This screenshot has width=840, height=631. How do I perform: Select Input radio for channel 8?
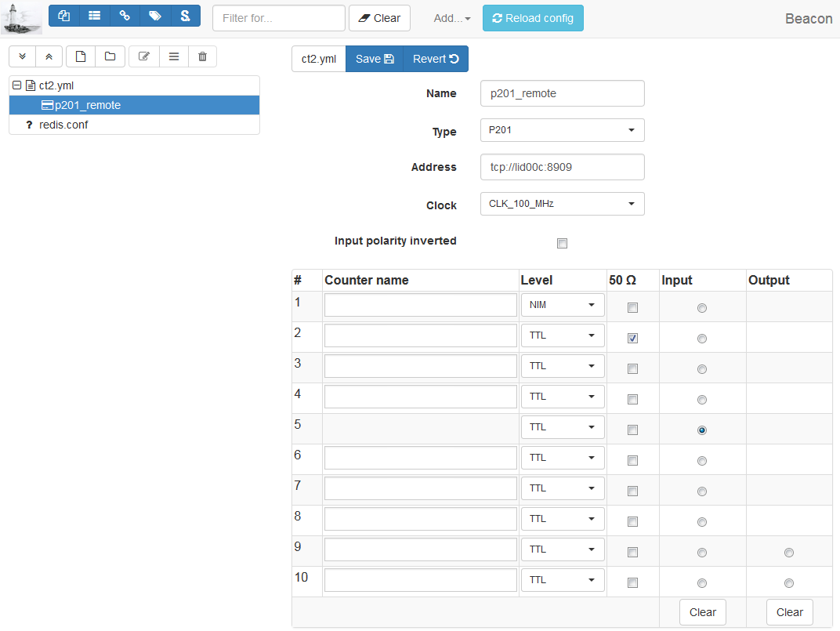pyautogui.click(x=702, y=521)
